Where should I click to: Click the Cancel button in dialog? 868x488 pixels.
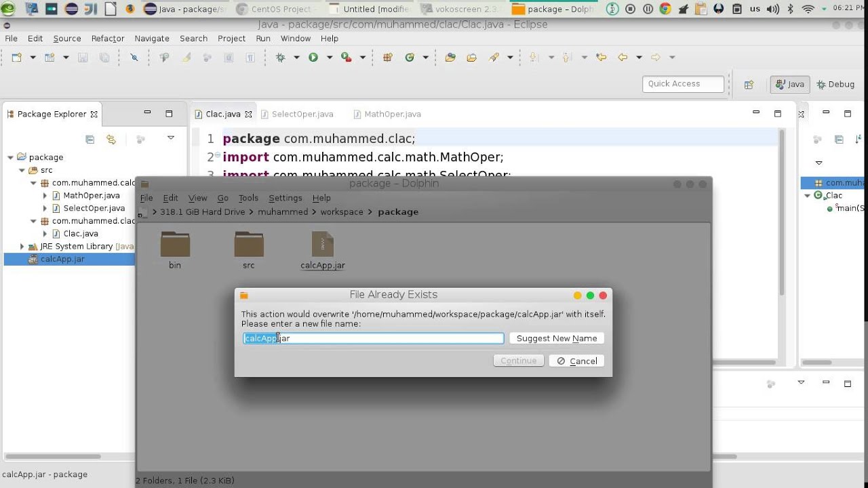[577, 361]
